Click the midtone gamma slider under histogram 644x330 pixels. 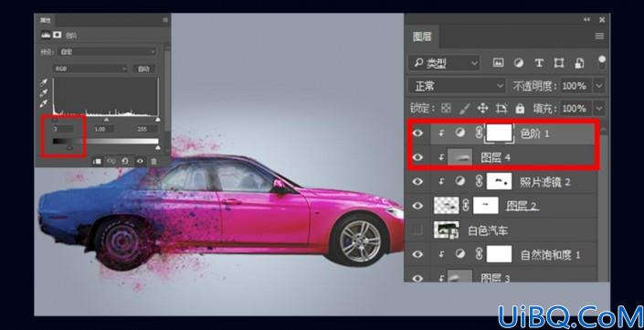coord(106,119)
